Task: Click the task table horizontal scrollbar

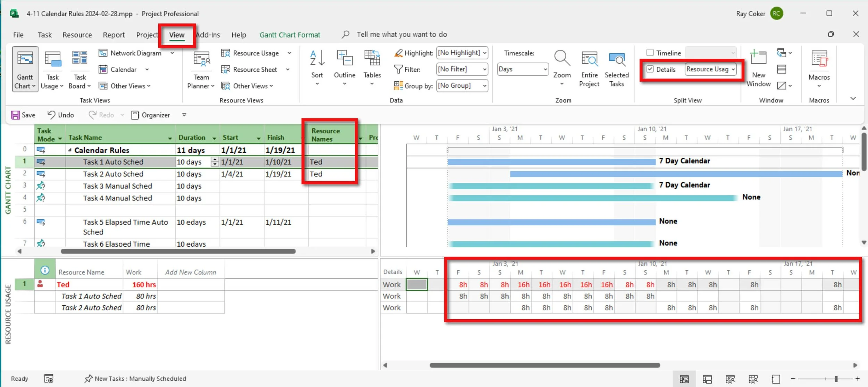Action: point(178,251)
